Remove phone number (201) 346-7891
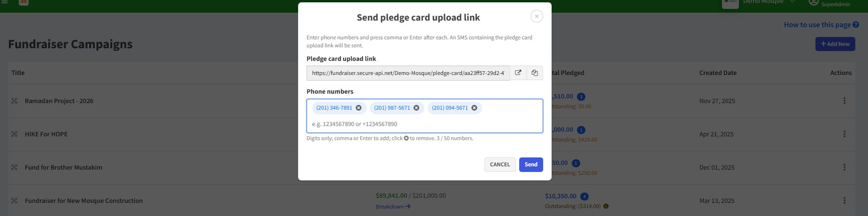The image size is (868, 216). pos(359,108)
